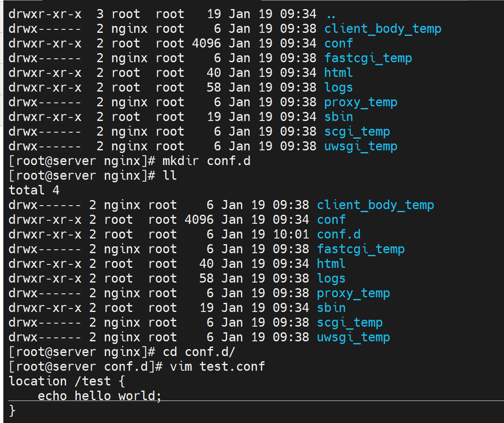Image resolution: width=504 pixels, height=423 pixels.
Task: Select the conf.d directory name in listing
Action: click(x=339, y=235)
